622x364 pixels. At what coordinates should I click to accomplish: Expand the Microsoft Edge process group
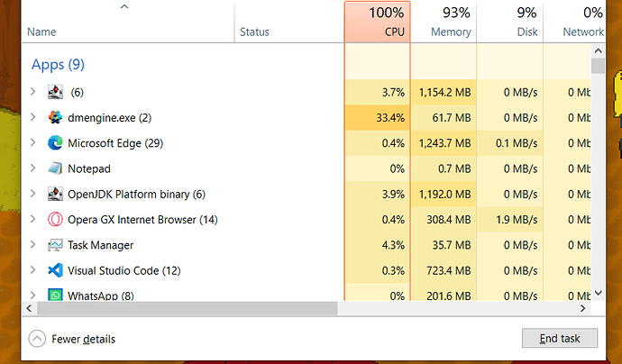pos(32,142)
